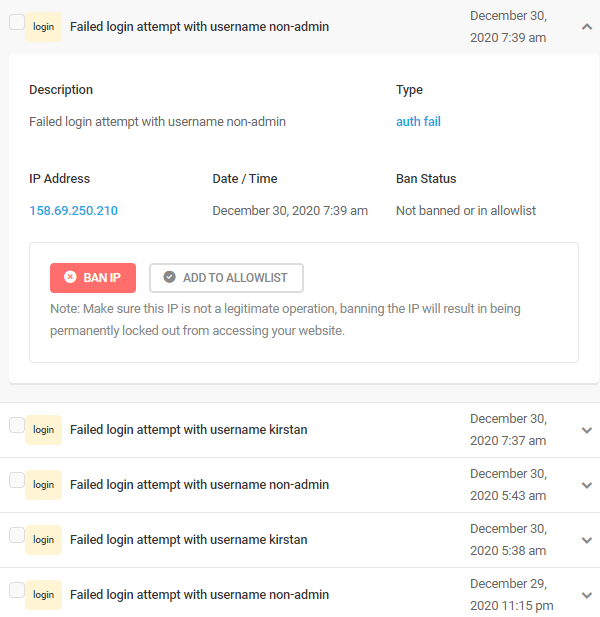Expand the 7:37 am kirstan log entry

[587, 430]
